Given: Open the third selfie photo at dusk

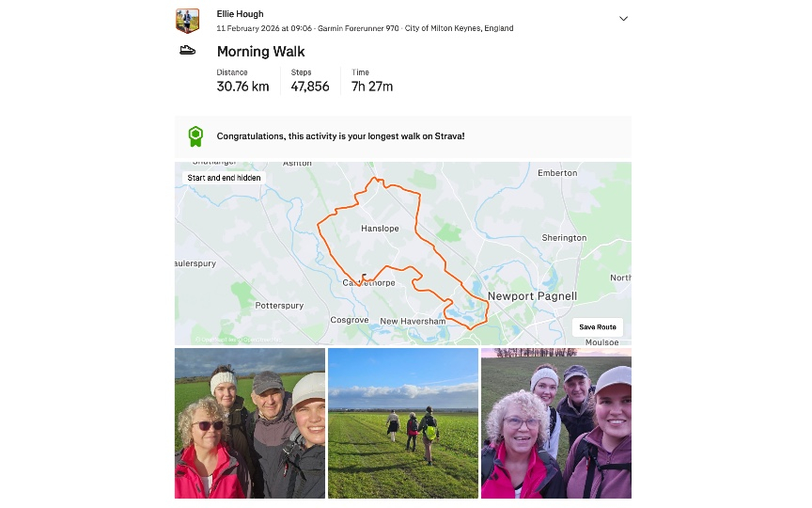Looking at the screenshot, I should coord(556,423).
